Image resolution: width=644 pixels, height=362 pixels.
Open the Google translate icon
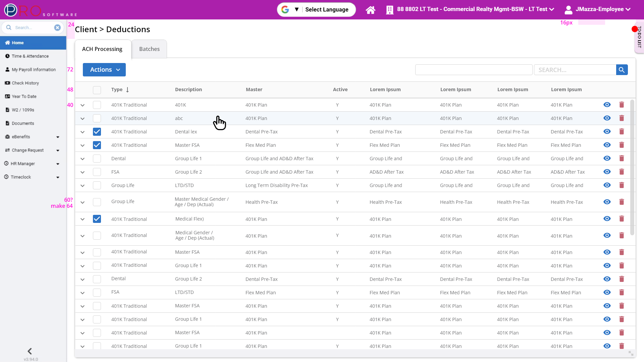point(285,9)
